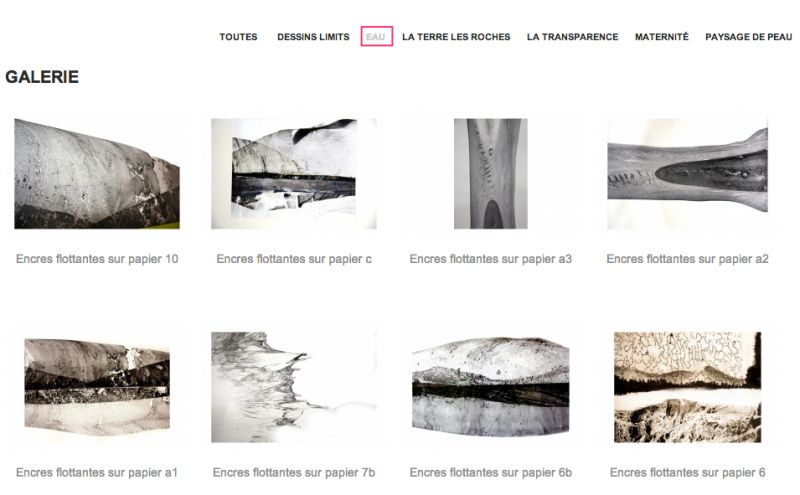Switch to LA TERRE LES ROCHES
Image resolution: width=800 pixels, height=495 pixels.
click(456, 37)
